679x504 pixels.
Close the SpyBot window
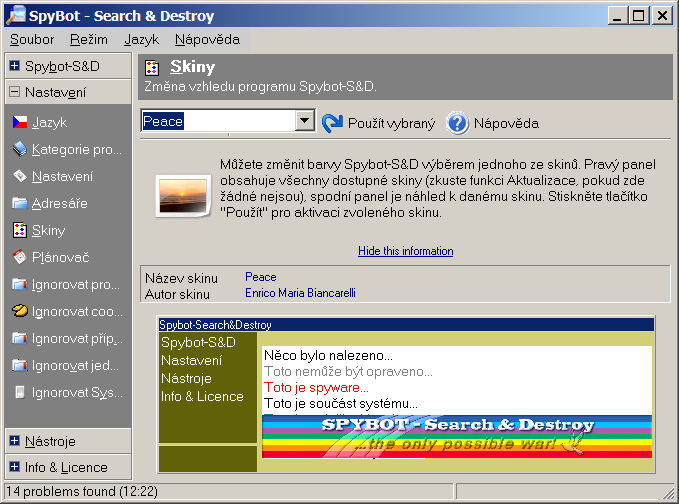click(x=662, y=16)
